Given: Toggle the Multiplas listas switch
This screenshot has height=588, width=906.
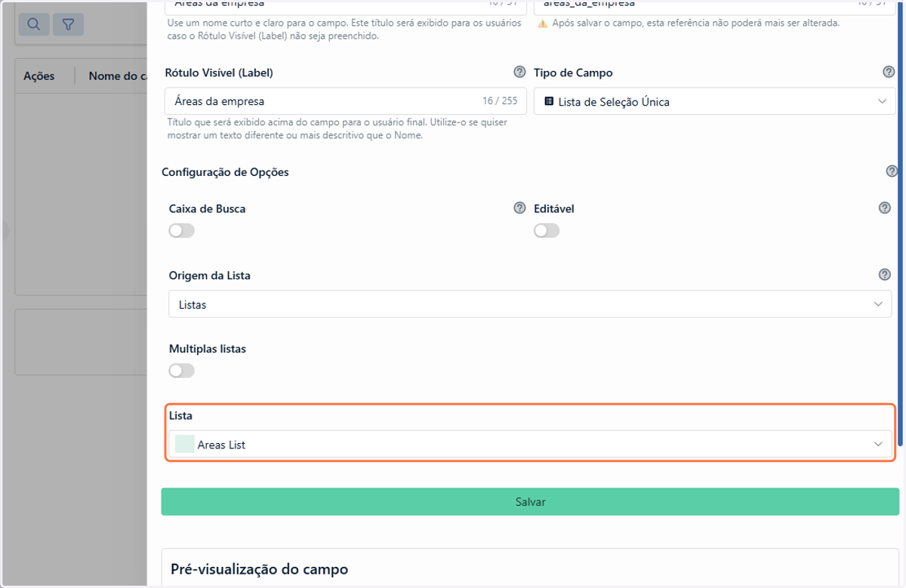Looking at the screenshot, I should pos(182,371).
